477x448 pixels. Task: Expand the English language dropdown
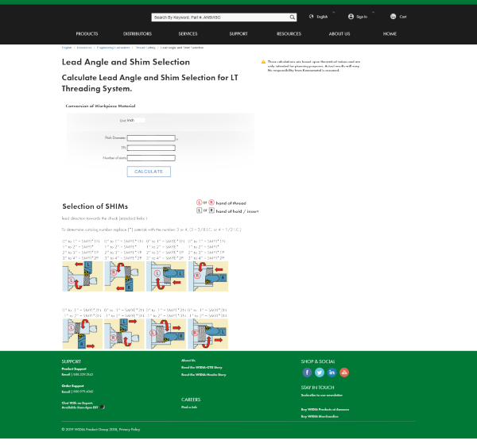point(334,13)
